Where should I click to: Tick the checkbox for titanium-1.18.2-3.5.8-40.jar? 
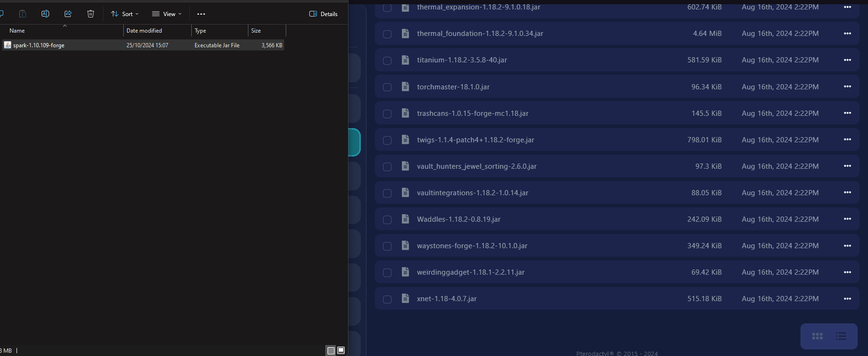coord(387,61)
